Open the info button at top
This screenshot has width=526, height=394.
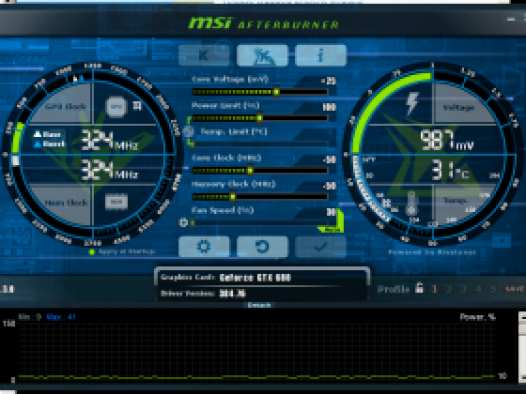pyautogui.click(x=321, y=55)
